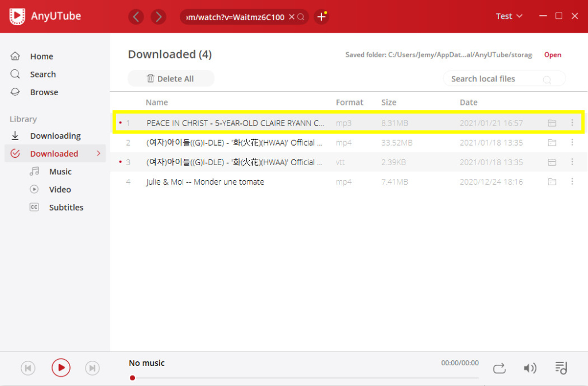Click the AnyUTube logo icon
588x386 pixels.
point(17,16)
